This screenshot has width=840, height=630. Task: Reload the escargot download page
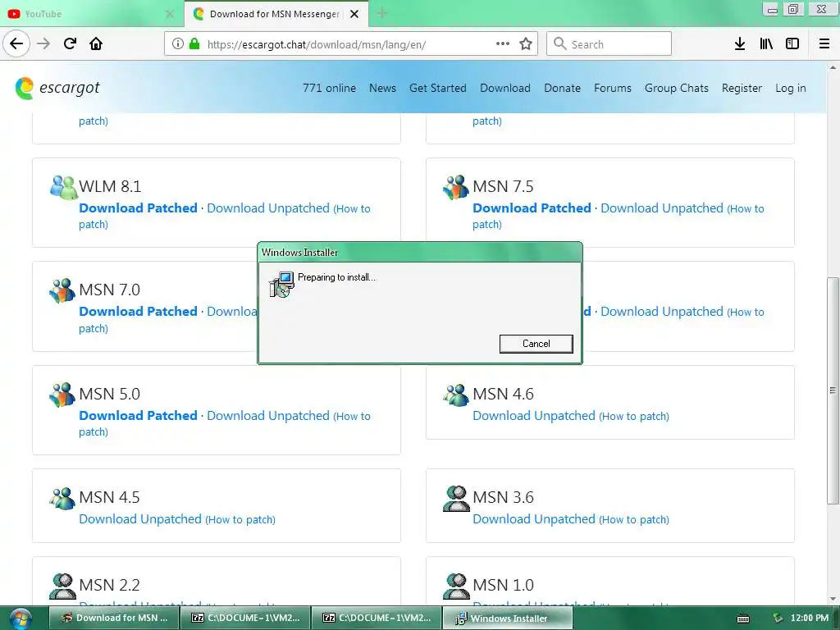(71, 43)
